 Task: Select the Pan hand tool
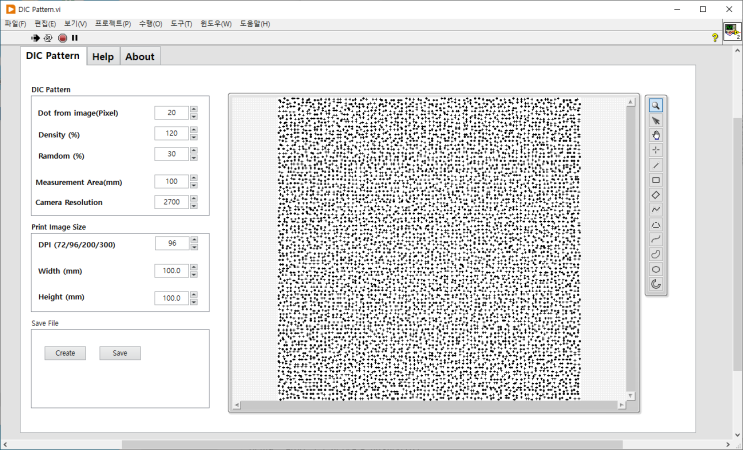(x=656, y=135)
